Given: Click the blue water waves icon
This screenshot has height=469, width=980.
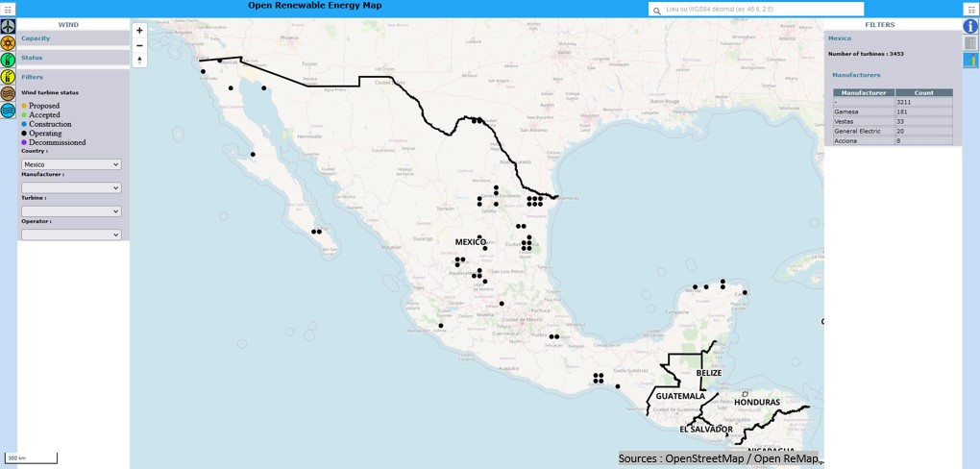Looking at the screenshot, I should click(8, 111).
